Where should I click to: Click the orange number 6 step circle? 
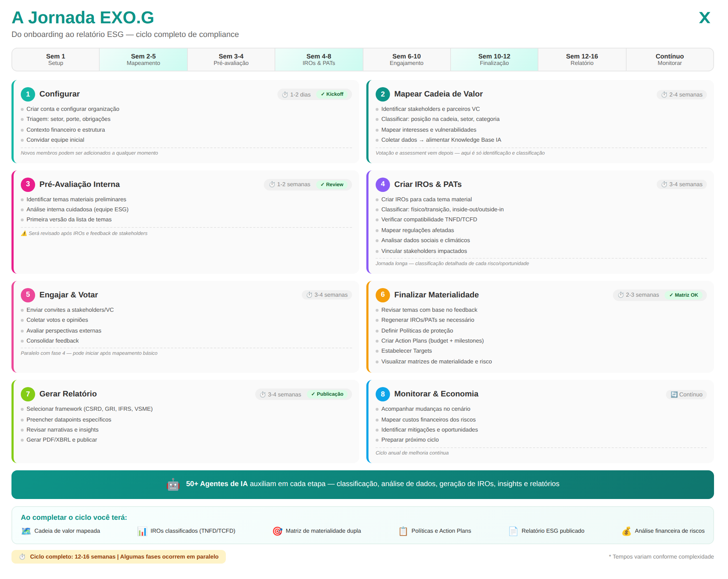382,295
